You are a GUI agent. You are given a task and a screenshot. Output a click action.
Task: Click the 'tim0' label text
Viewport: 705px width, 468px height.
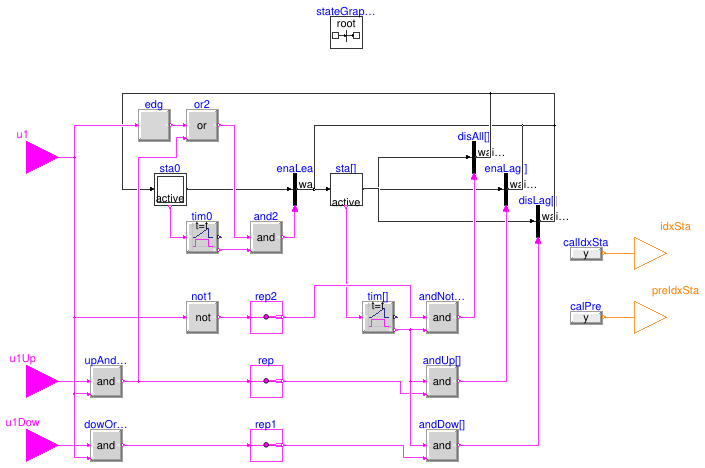(x=201, y=217)
